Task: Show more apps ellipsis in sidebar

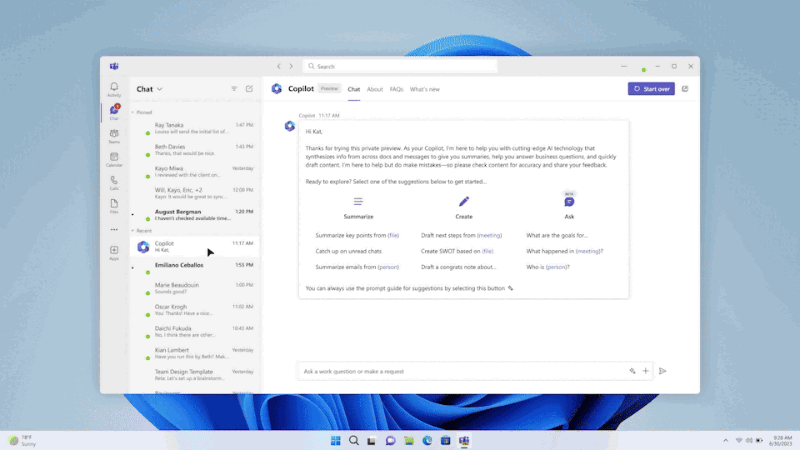Action: pos(114,230)
